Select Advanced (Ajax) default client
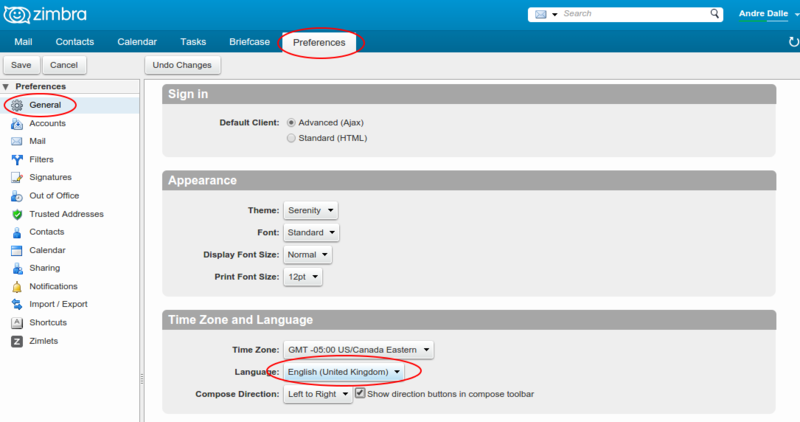Image resolution: width=800 pixels, height=422 pixels. 291,122
